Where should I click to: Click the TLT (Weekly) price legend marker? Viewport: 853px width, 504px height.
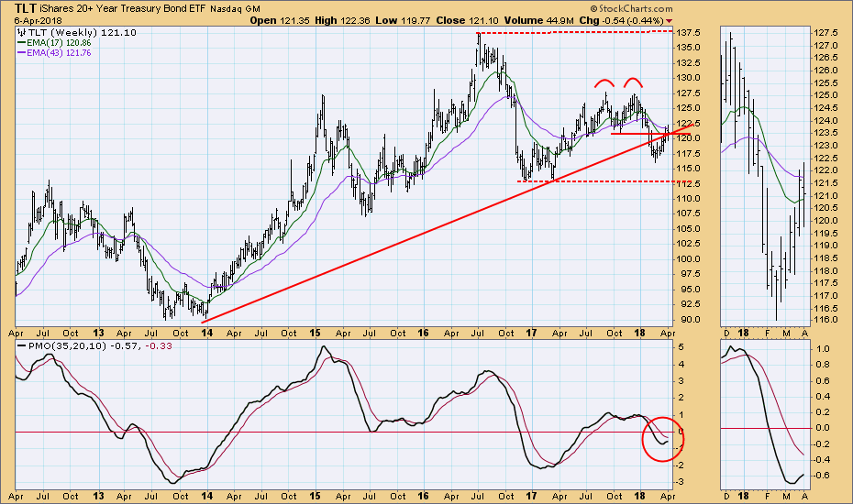22,31
